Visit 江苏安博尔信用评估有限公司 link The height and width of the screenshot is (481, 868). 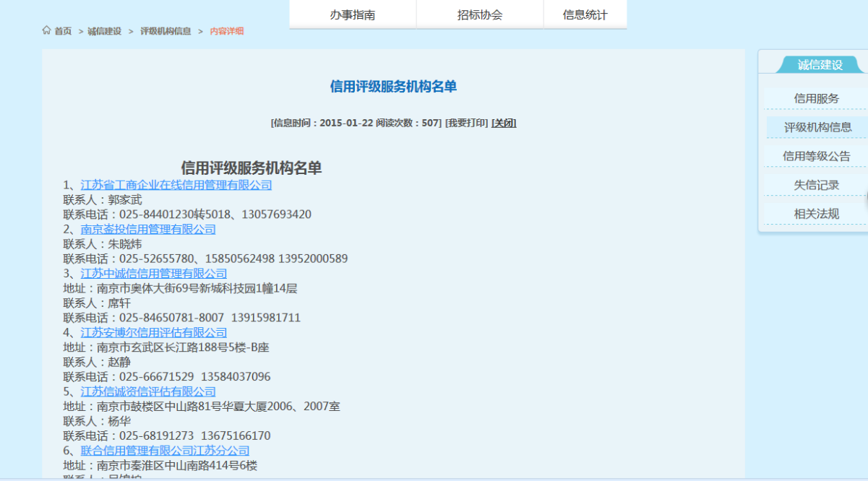tap(154, 332)
